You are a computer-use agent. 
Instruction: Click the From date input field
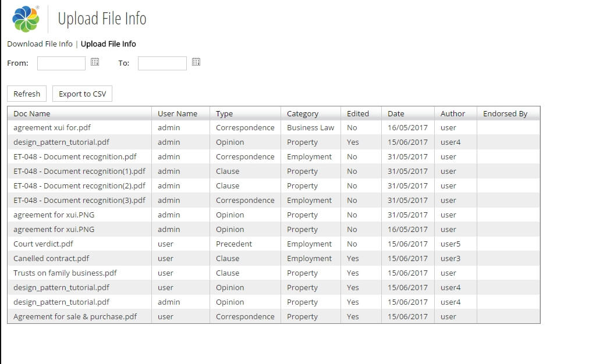pyautogui.click(x=61, y=63)
